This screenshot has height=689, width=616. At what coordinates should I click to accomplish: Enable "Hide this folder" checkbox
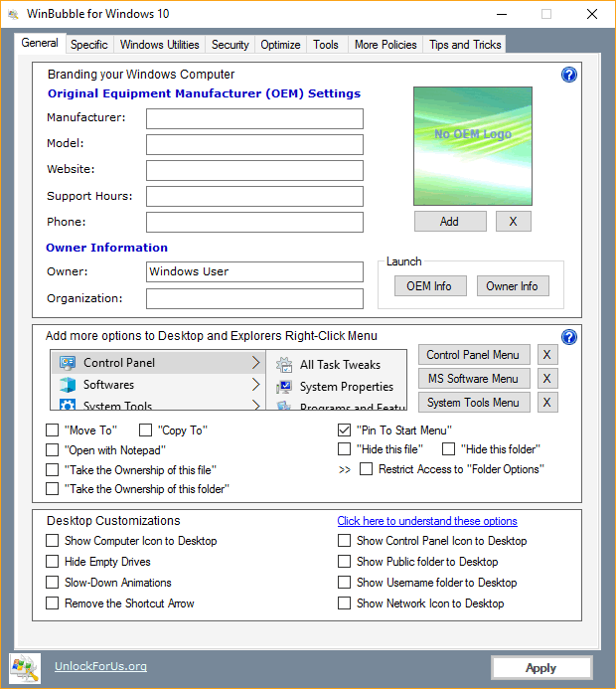coord(448,448)
